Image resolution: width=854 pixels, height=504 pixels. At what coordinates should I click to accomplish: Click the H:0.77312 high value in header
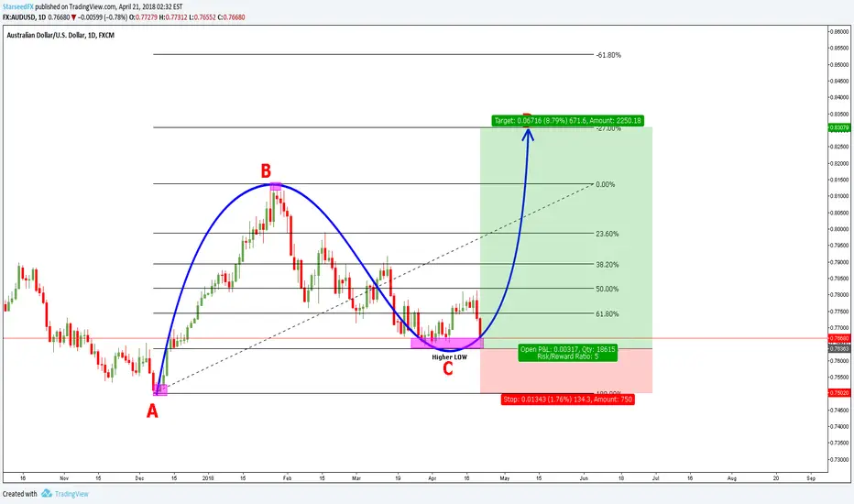tap(173, 17)
